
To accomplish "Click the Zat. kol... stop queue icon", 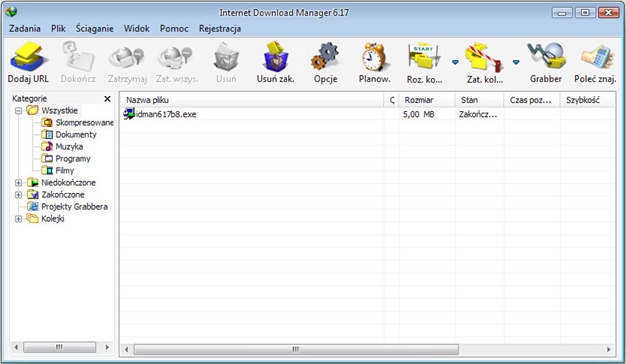I will [x=484, y=57].
